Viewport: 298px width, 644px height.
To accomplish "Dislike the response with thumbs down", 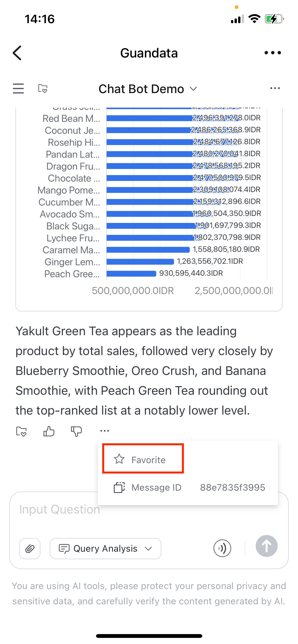I will [76, 431].
